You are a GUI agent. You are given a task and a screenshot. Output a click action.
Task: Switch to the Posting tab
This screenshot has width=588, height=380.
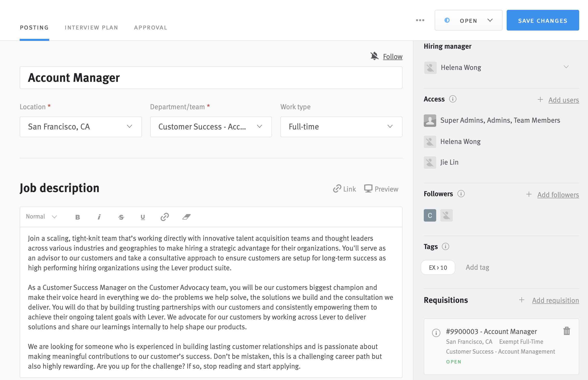click(x=34, y=28)
